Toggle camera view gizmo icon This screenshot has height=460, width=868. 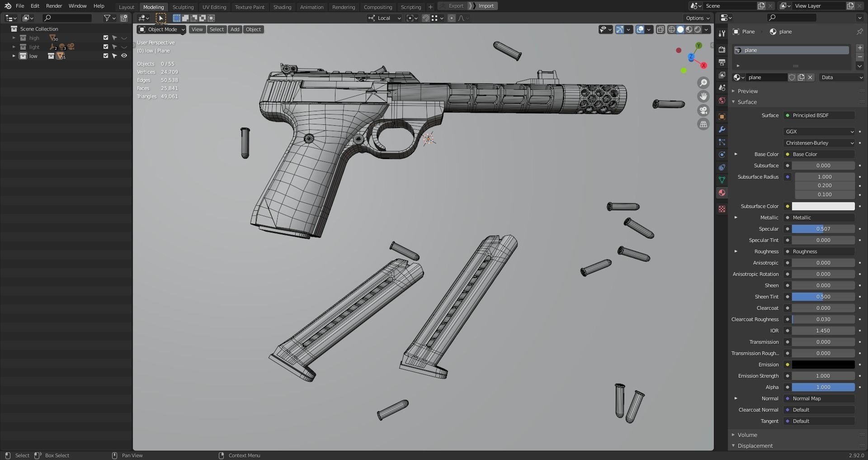tap(703, 110)
